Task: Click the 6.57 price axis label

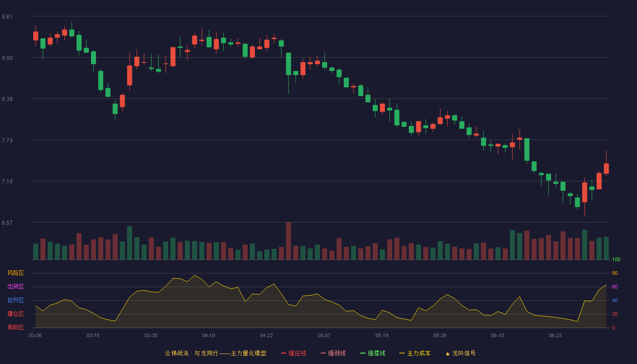Action: [7, 223]
